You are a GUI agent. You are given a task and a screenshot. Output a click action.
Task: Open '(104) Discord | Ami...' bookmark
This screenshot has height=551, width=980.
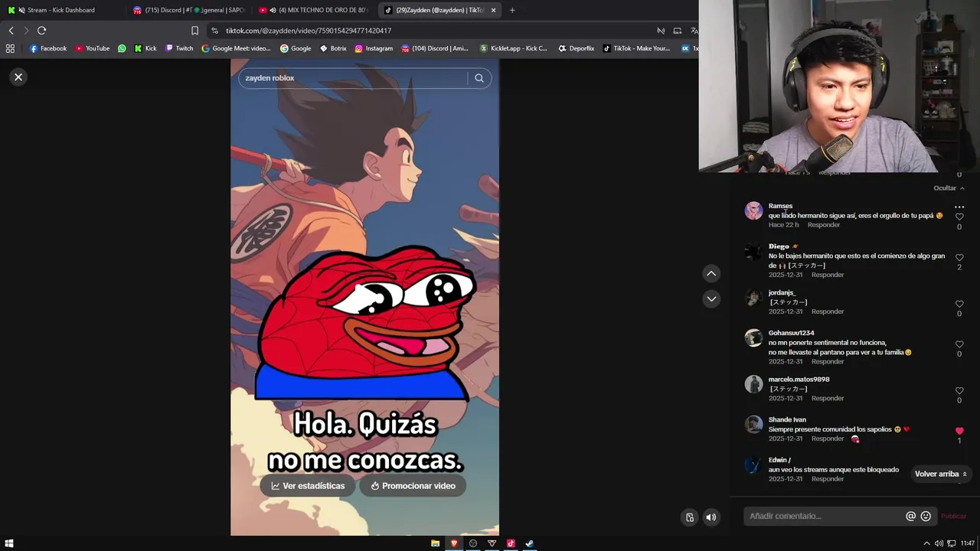(x=434, y=48)
